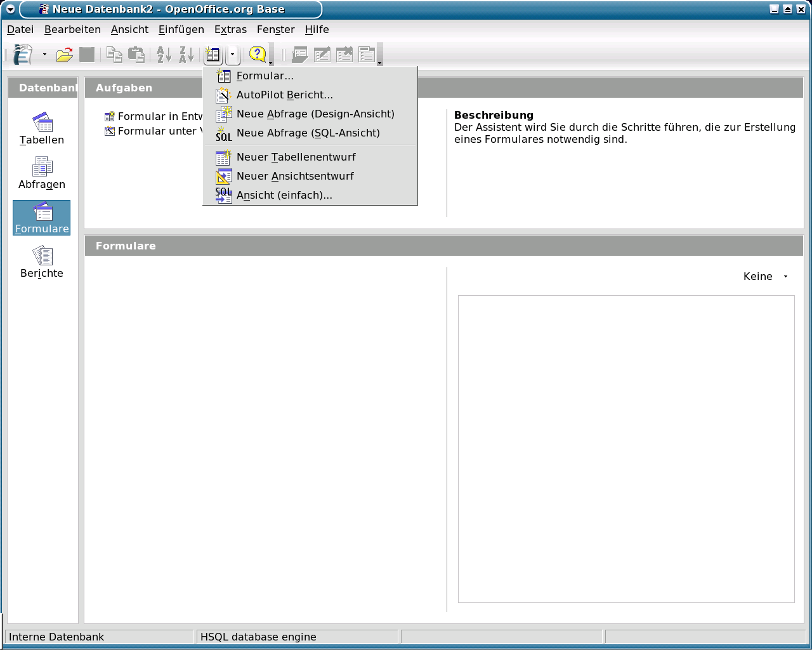Open the window menu button in title bar
812x650 pixels.
[11, 10]
